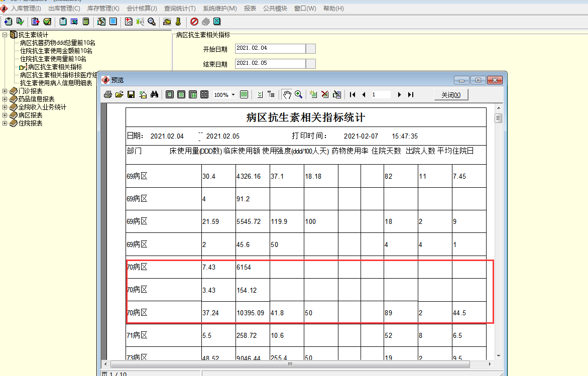The height and width of the screenshot is (376, 588).
Task: Open the zoom percentage 100% dropdown
Action: [233, 95]
